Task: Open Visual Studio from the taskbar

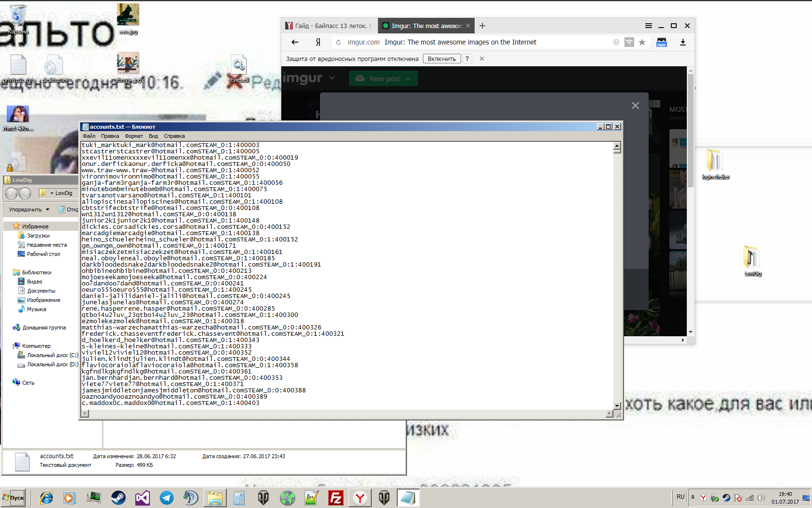Action: tap(143, 498)
